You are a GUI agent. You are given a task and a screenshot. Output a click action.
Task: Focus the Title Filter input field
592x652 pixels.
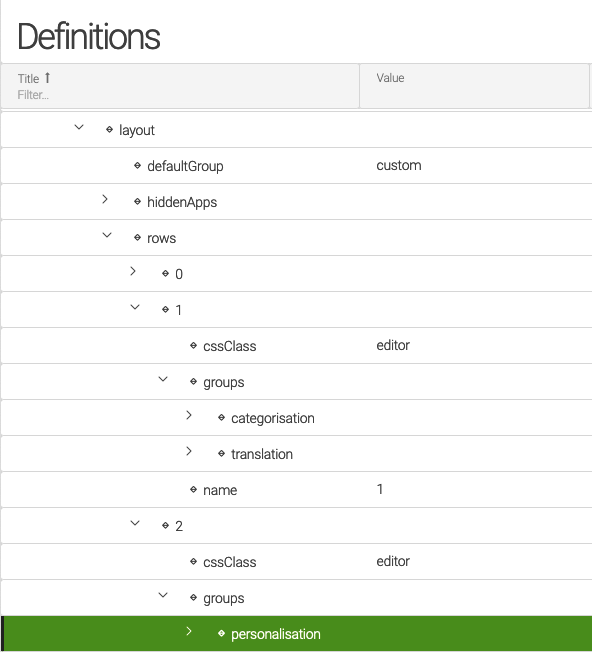pos(33,95)
